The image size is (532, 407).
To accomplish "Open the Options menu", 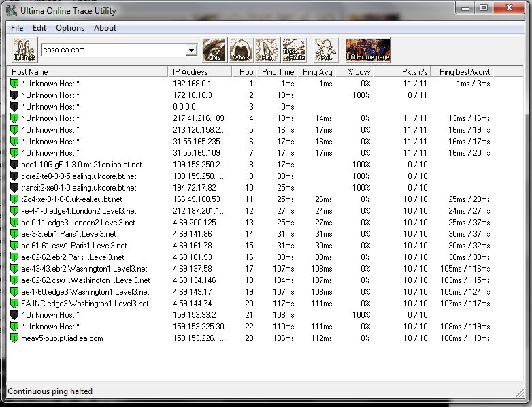I will coord(70,28).
